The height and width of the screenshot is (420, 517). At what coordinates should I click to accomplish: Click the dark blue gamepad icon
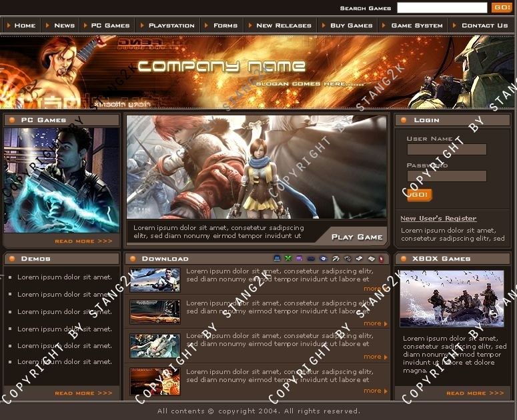311,259
